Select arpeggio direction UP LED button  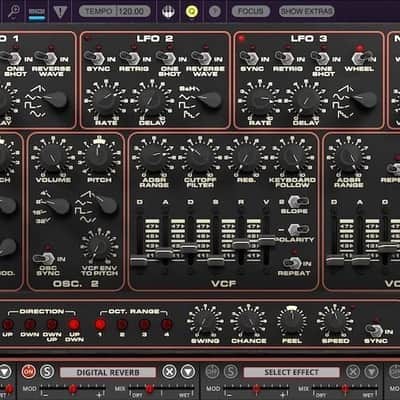pyautogui.click(x=8, y=324)
